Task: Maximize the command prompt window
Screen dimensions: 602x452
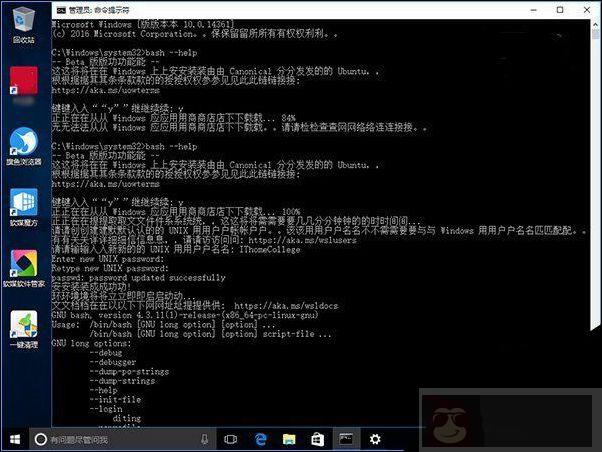Action: coord(560,10)
